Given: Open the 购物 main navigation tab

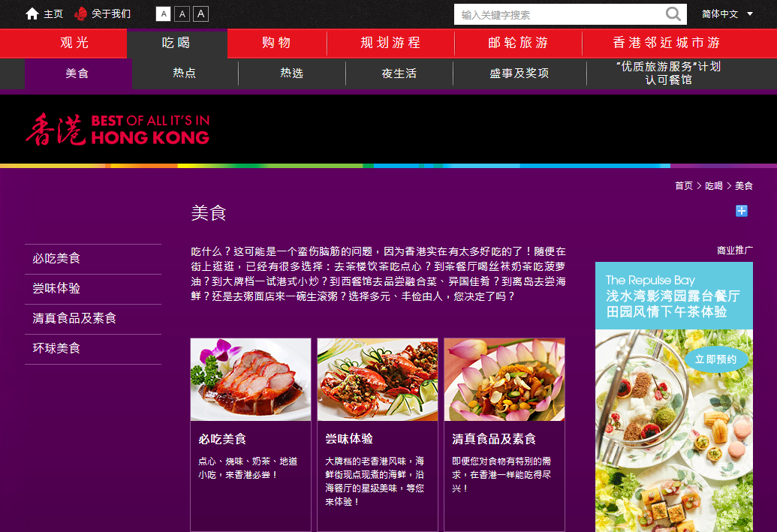Looking at the screenshot, I should [x=277, y=43].
